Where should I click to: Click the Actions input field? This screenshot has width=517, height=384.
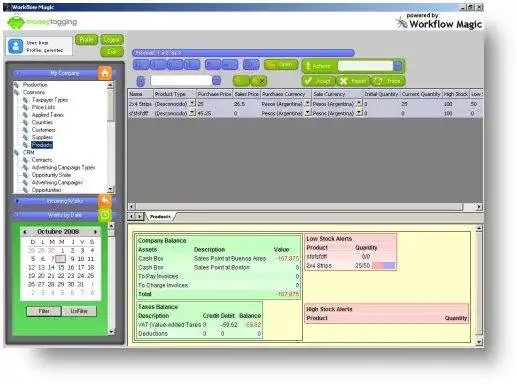click(365, 66)
